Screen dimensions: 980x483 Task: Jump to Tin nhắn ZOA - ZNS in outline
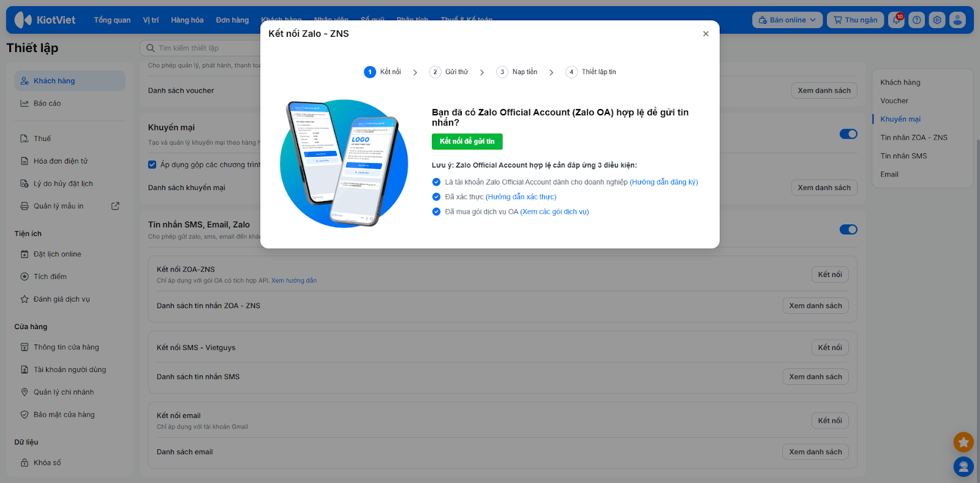(x=914, y=137)
